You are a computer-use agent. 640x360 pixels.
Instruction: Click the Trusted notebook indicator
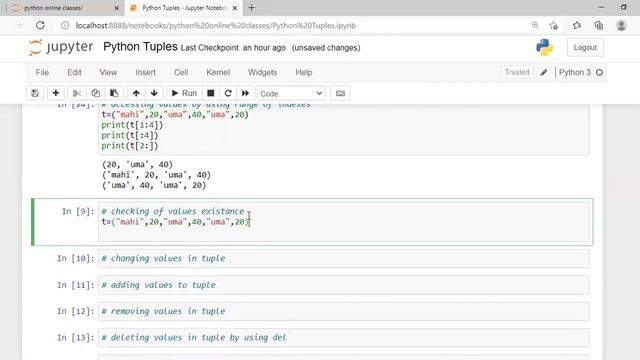517,72
